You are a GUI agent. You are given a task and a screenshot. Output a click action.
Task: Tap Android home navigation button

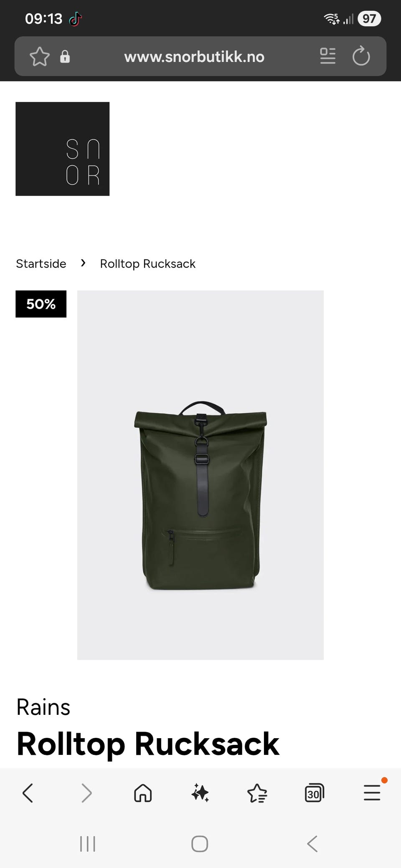[200, 844]
